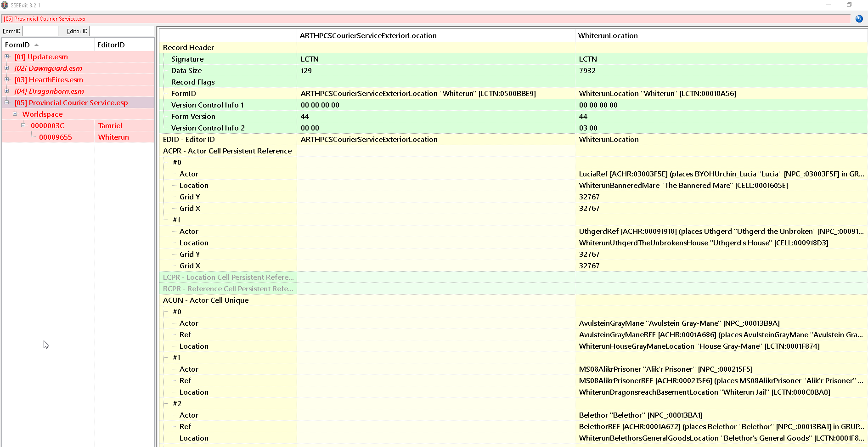The height and width of the screenshot is (447, 868).
Task: Select the EDID - Editor ID row
Action: [189, 140]
